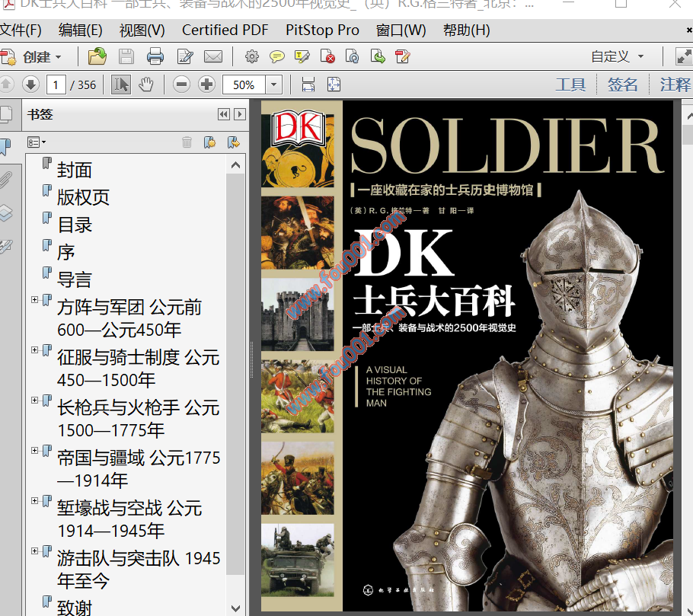Click the Open file folder icon
This screenshot has width=693, height=616.
[97, 56]
